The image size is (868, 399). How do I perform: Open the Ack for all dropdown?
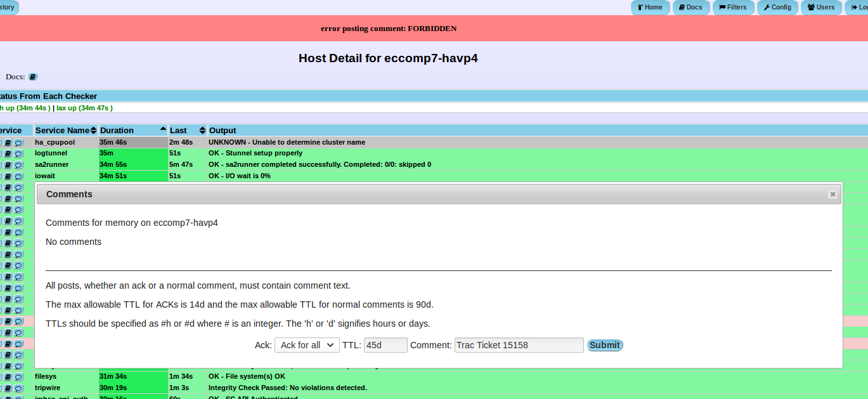coord(307,345)
